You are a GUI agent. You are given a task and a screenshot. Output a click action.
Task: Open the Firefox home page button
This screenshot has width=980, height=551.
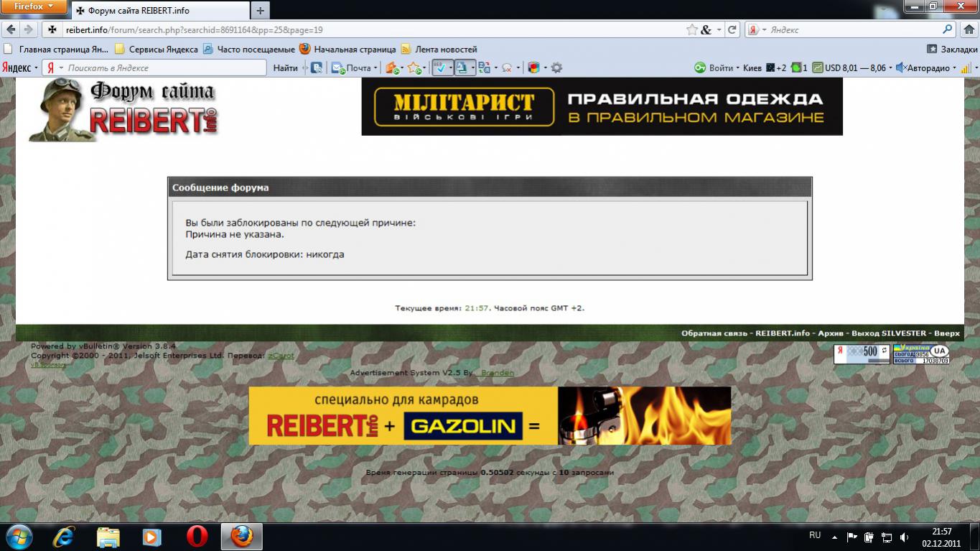[x=968, y=30]
